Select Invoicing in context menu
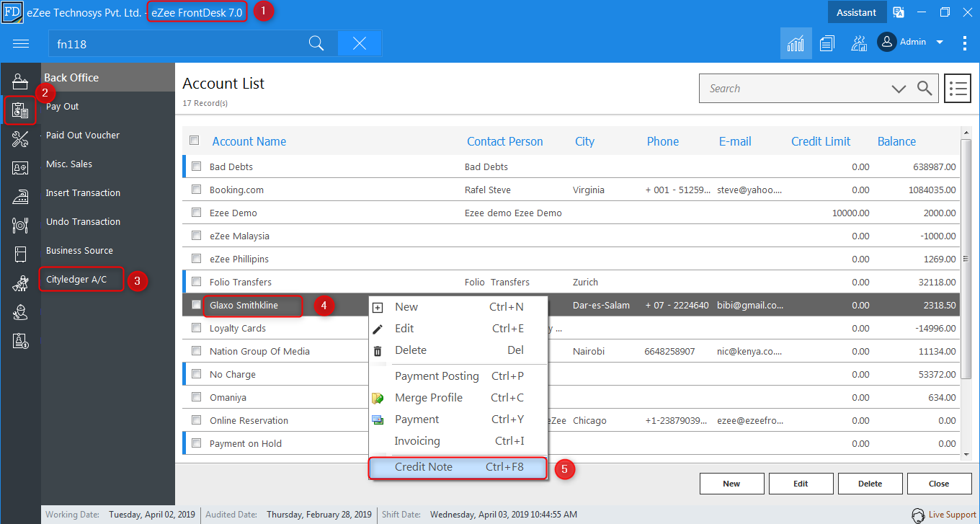The height and width of the screenshot is (524, 980). 458,441
